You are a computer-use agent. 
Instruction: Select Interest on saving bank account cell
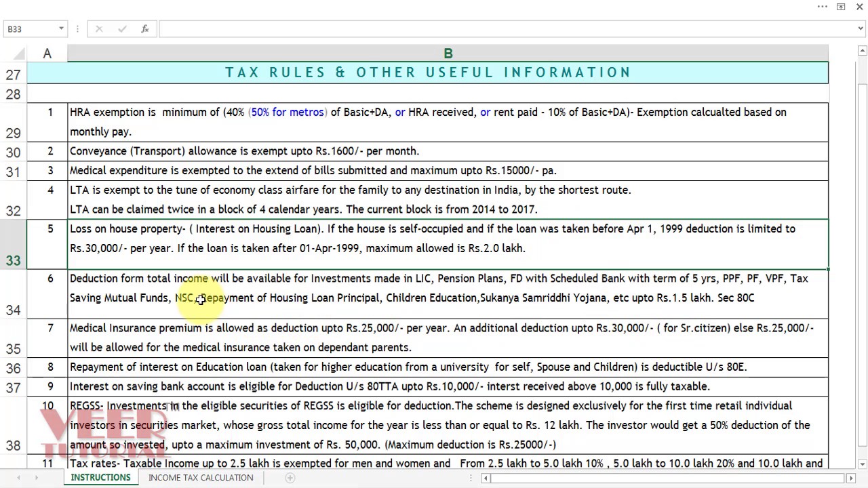[448, 387]
